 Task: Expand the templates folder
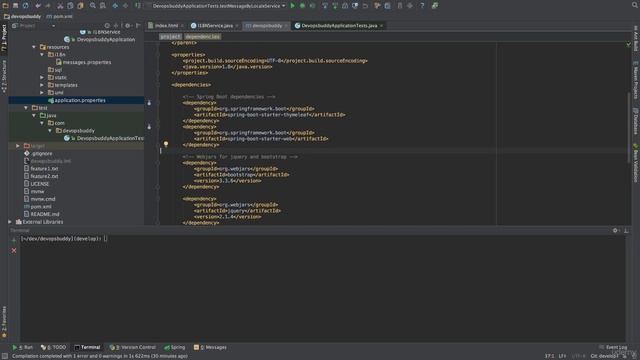pyautogui.click(x=42, y=85)
